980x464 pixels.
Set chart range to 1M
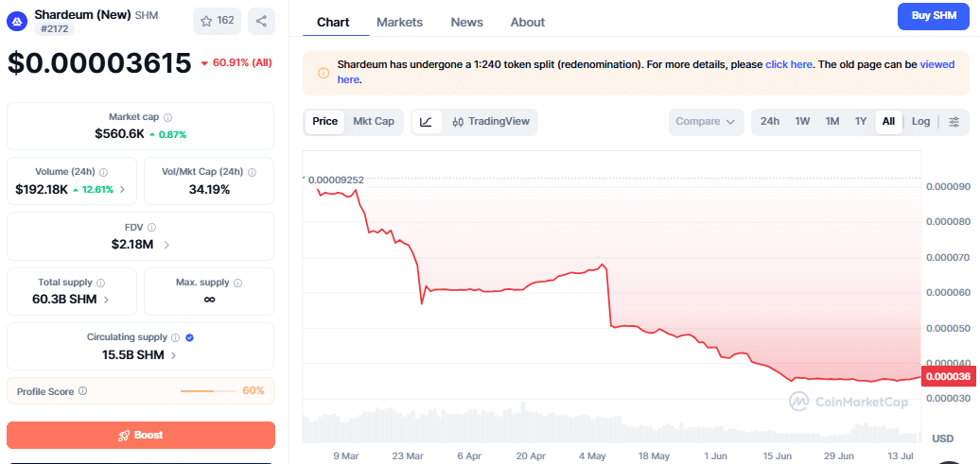(x=831, y=122)
